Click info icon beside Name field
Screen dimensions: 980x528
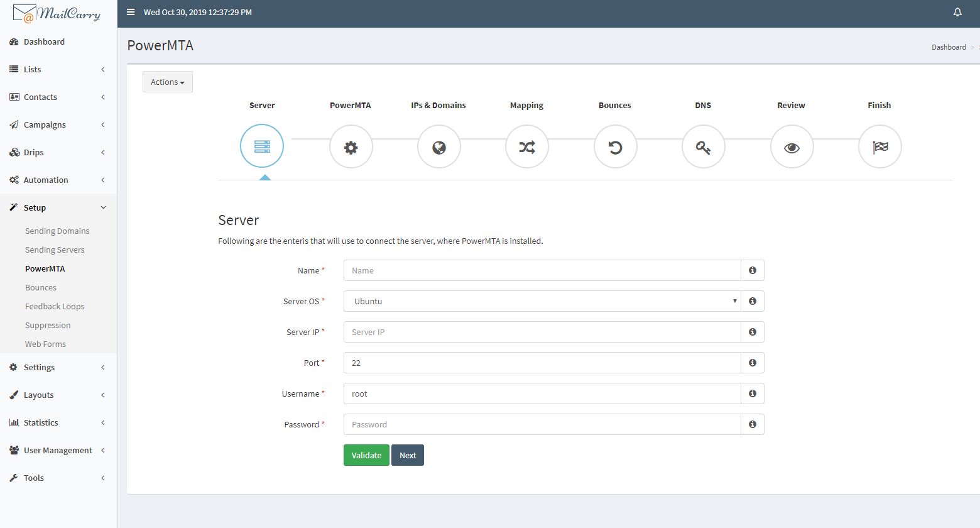click(x=753, y=270)
